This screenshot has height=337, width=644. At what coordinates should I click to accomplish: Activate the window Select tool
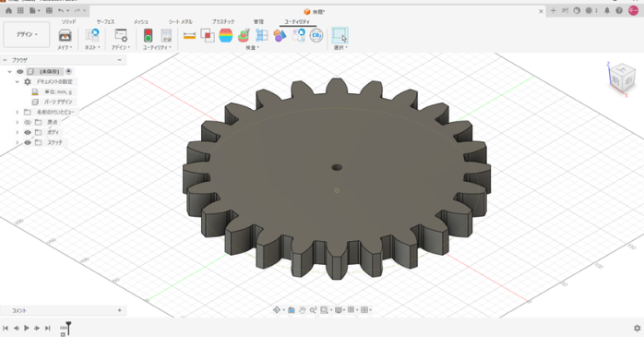[340, 35]
